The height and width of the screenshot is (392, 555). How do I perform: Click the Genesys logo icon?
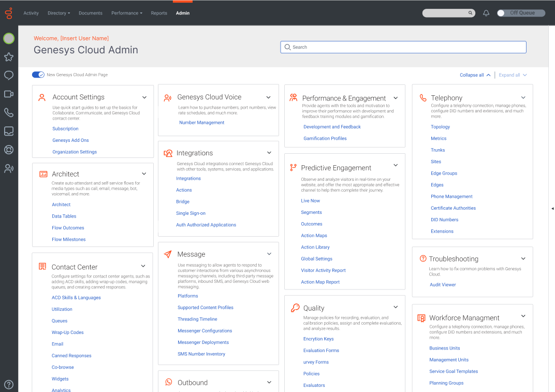[x=9, y=12]
